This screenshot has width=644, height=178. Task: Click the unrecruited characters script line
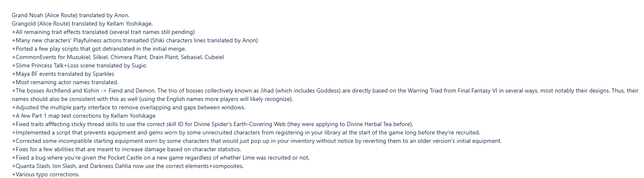(246, 132)
